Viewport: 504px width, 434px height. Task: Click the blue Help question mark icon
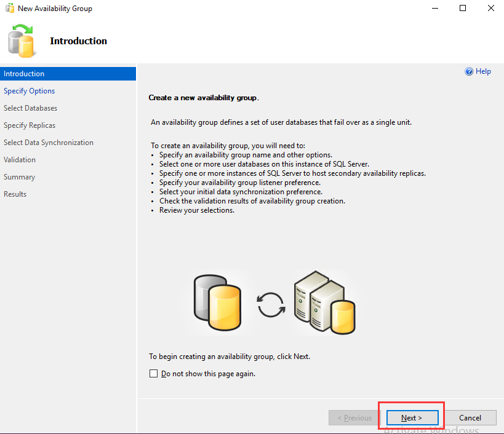469,71
